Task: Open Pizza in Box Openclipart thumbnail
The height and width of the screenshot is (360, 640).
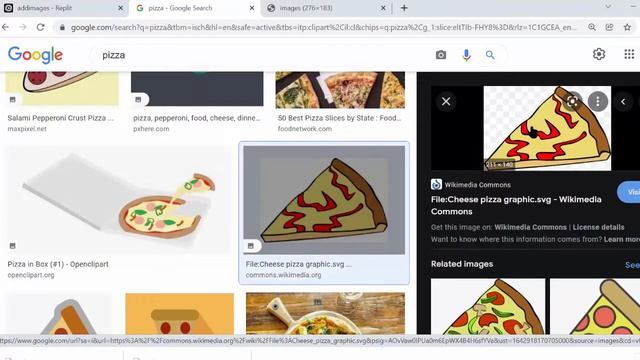Action: 118,200
